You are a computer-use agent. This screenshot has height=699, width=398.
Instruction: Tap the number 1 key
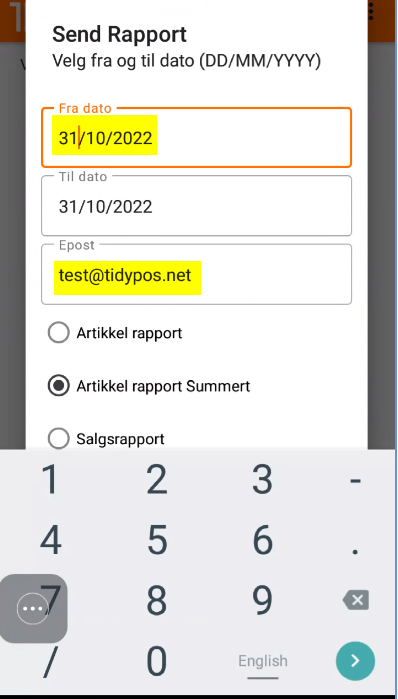pos(50,480)
